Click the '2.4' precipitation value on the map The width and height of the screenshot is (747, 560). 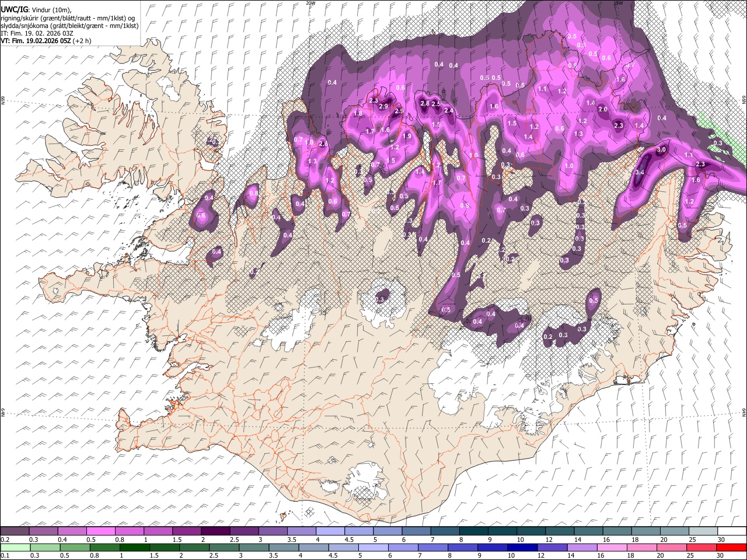[449, 110]
